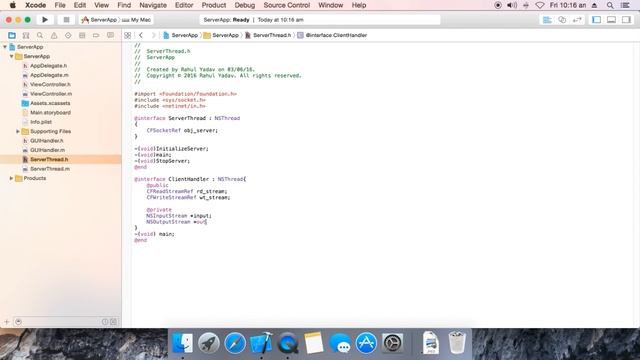Open System Preferences from the Dock
640x360 pixels.
click(x=392, y=343)
